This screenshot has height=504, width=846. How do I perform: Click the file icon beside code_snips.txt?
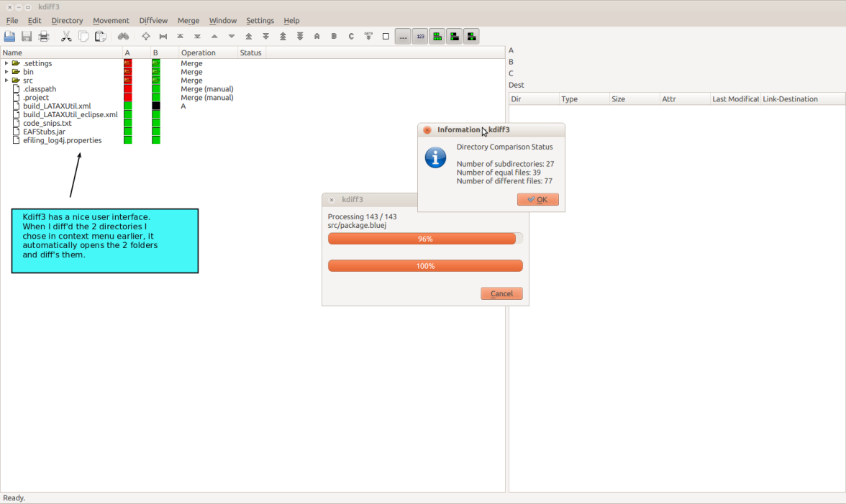click(x=16, y=123)
